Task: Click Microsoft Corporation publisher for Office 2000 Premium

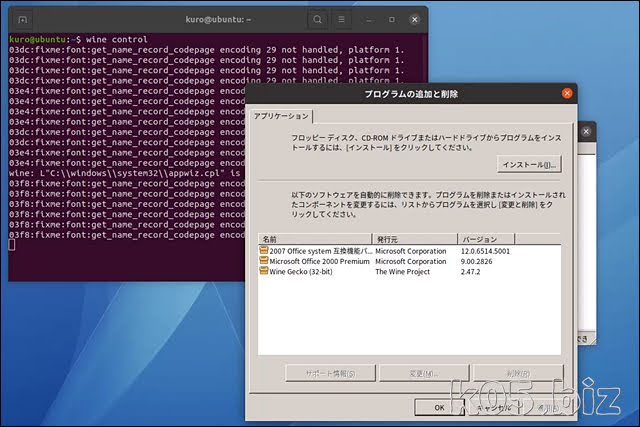Action: (411, 261)
